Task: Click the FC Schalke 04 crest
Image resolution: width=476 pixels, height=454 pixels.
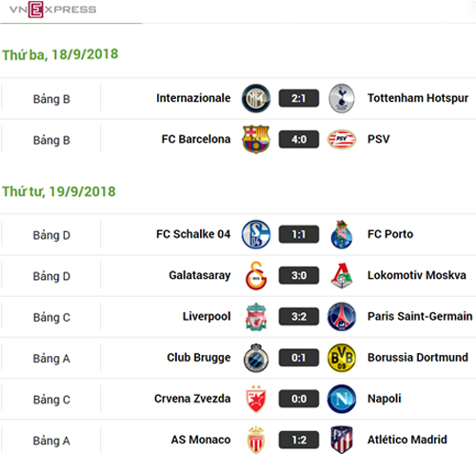Action: point(256,234)
